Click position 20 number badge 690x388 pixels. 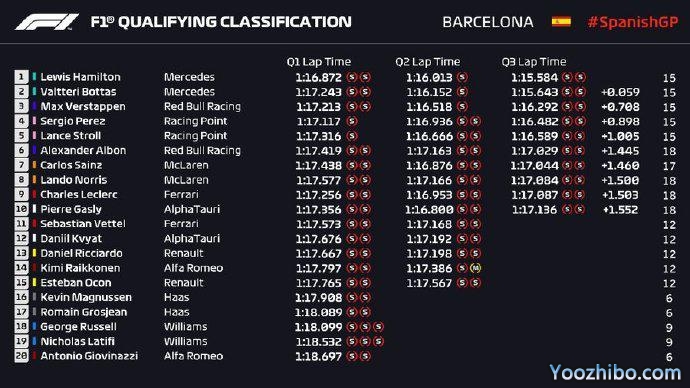[x=21, y=356]
